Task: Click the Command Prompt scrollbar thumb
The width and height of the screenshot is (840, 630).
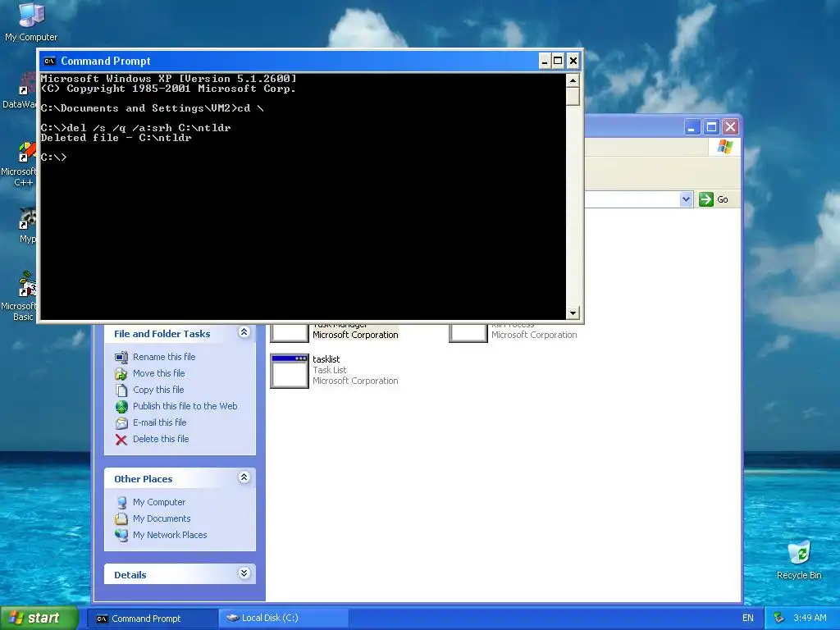Action: tap(573, 97)
